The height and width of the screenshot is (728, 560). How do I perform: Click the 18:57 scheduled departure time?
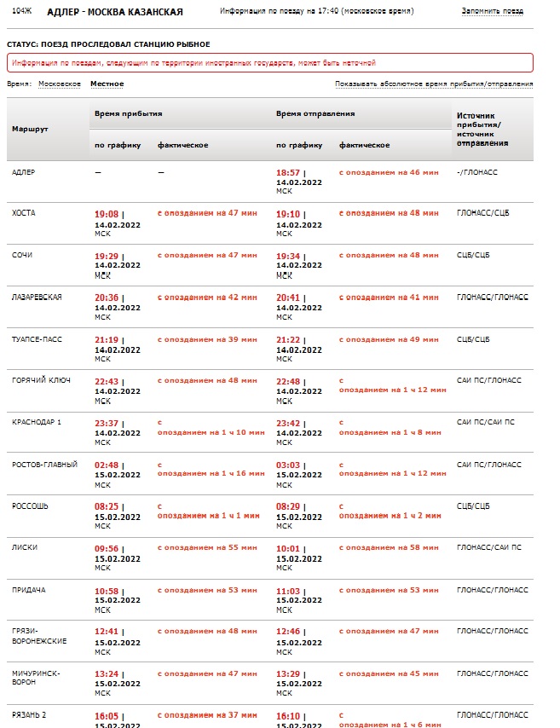pos(288,172)
